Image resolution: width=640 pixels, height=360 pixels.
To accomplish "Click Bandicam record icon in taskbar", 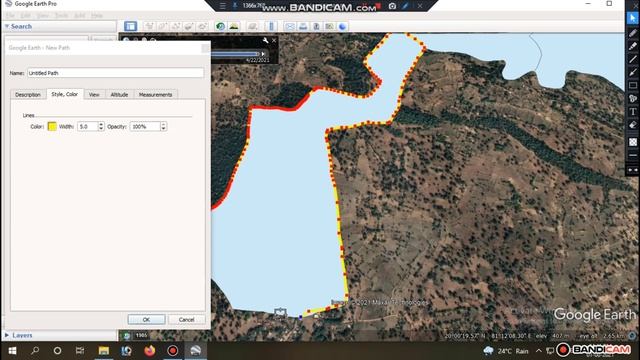I will coord(173,351).
